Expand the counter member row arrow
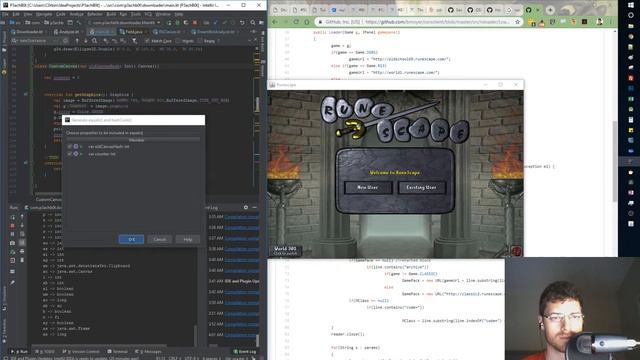The image size is (640, 360). pos(82,154)
